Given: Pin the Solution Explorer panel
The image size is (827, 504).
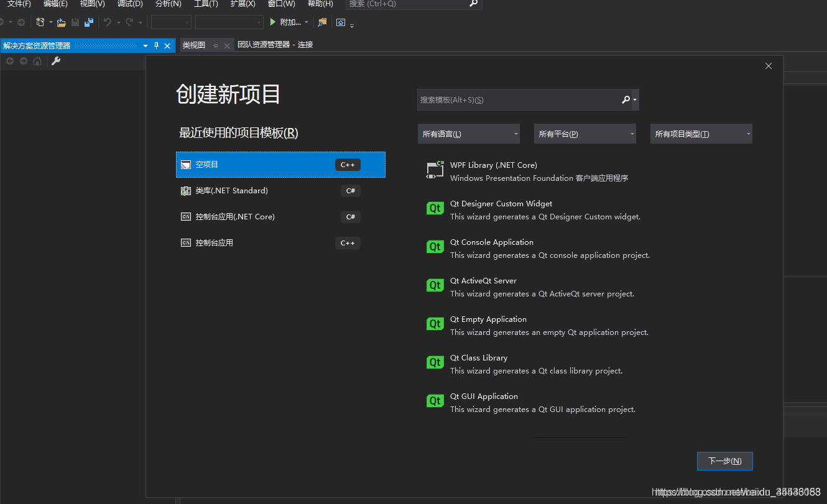Looking at the screenshot, I should tap(157, 45).
